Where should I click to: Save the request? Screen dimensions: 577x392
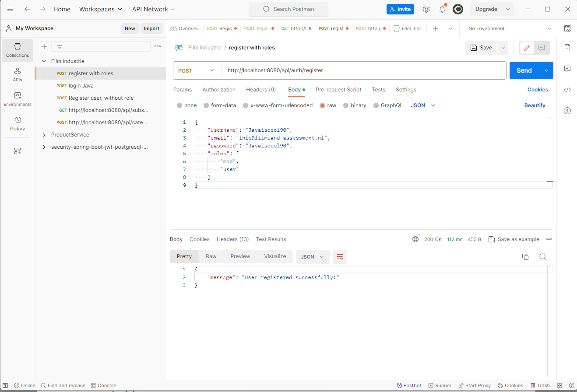coord(481,48)
